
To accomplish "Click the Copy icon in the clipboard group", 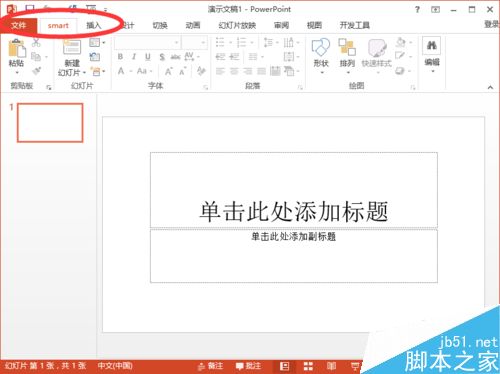I will [36, 57].
